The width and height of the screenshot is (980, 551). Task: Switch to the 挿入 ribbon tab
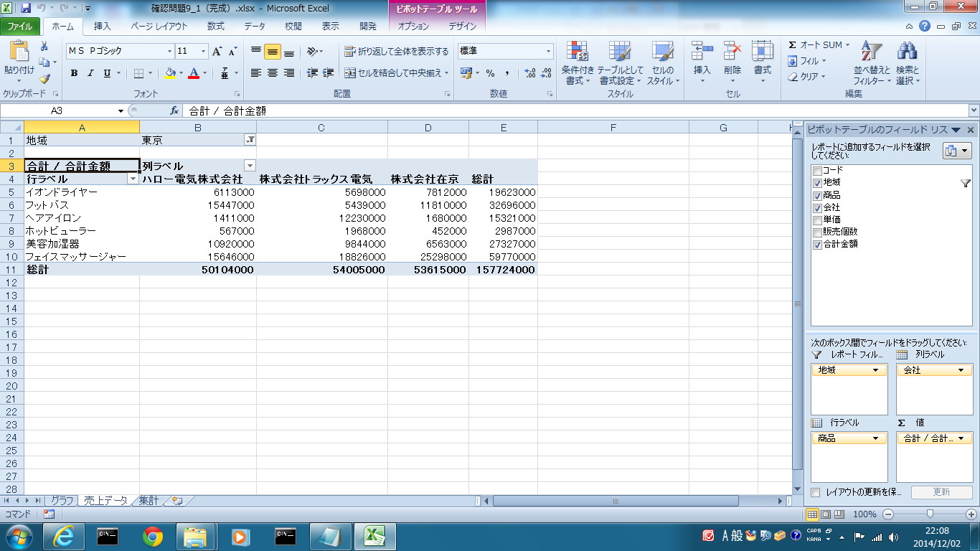tap(103, 26)
